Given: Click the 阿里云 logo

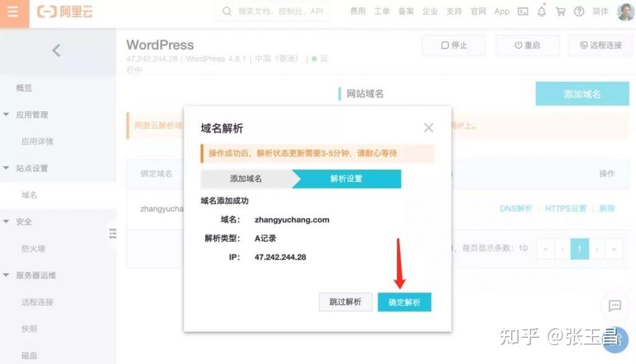Looking at the screenshot, I should click(x=65, y=12).
